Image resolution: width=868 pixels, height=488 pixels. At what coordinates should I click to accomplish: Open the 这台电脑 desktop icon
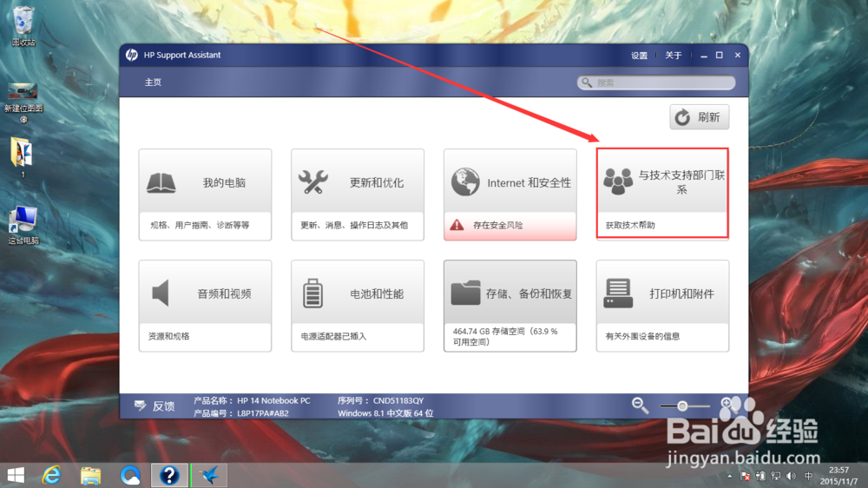(x=23, y=226)
